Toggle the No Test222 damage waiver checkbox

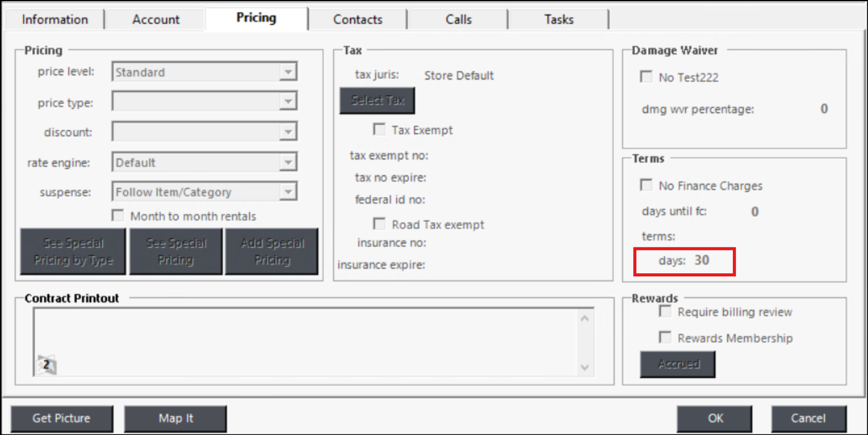point(646,77)
